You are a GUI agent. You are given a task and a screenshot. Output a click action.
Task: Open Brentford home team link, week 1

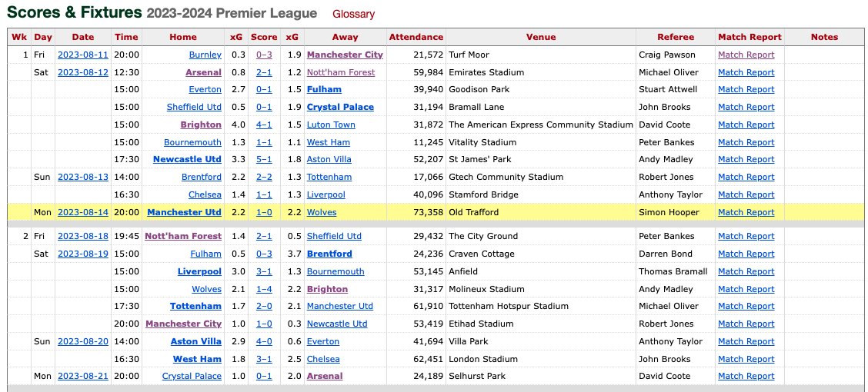201,177
